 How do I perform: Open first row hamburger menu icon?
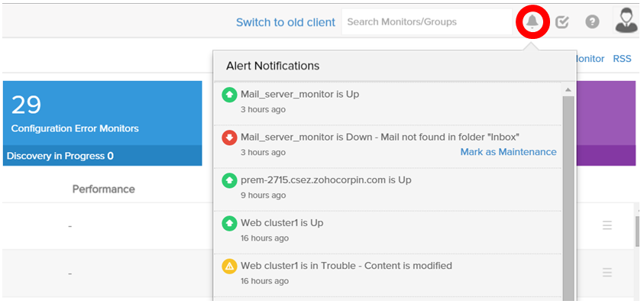click(607, 225)
